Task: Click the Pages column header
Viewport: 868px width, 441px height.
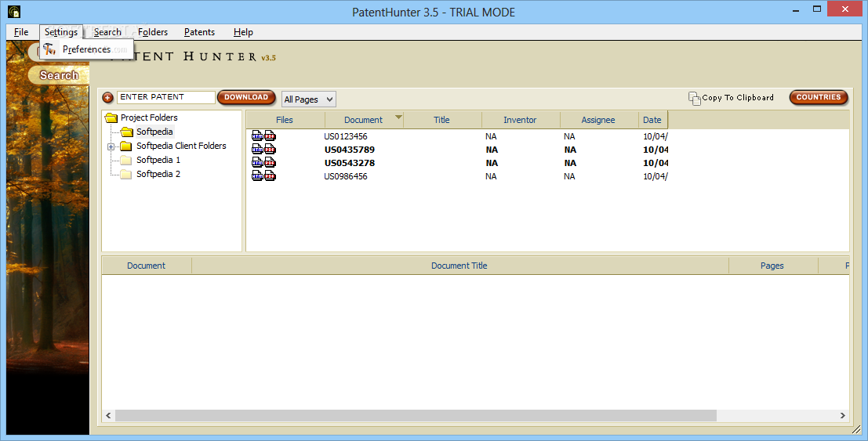Action: click(772, 266)
